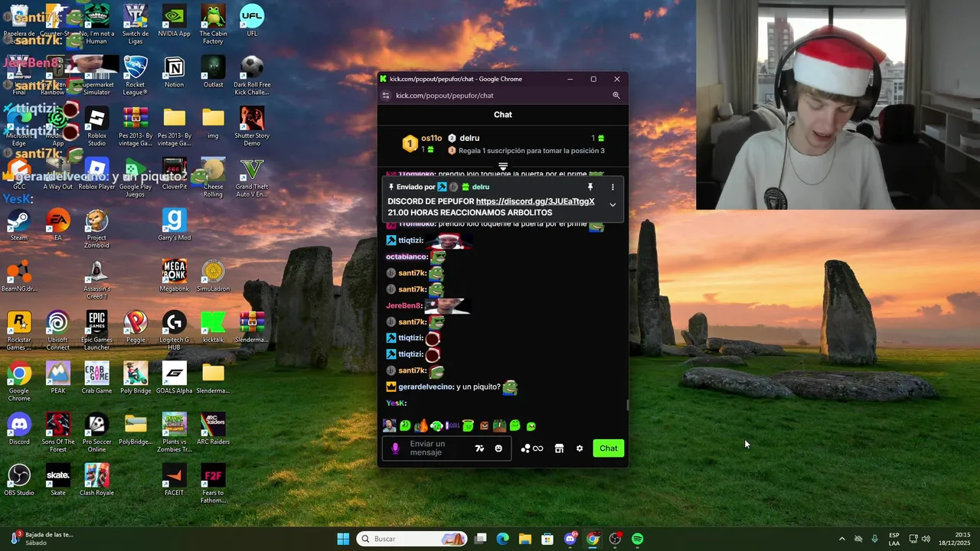Open PEAK desktop shortcut
Screen dimensions: 980x551
click(x=57, y=378)
